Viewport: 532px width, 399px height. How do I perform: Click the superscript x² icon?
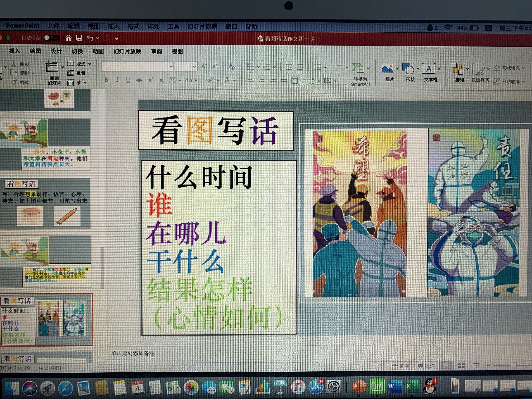click(x=151, y=80)
